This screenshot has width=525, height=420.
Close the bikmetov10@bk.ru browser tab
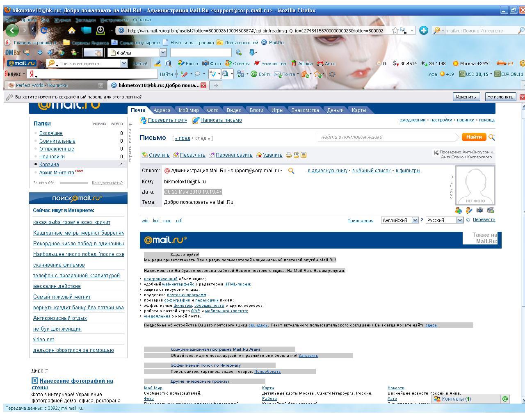tap(203, 85)
